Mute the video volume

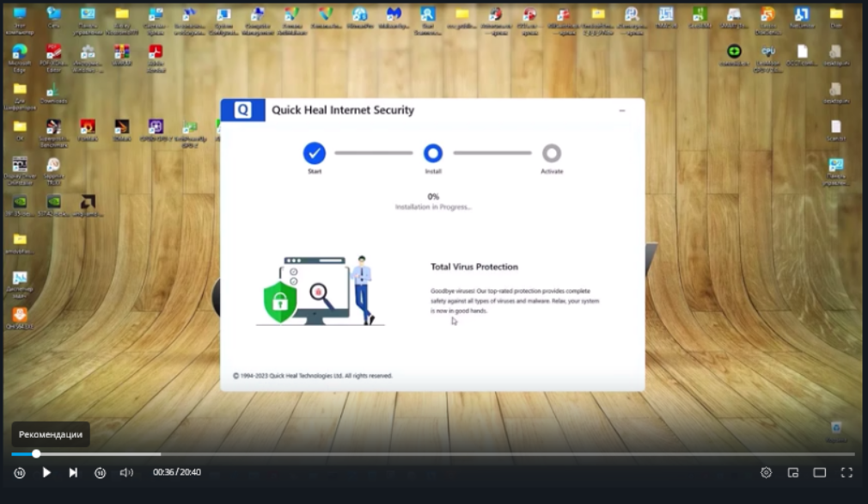click(126, 472)
